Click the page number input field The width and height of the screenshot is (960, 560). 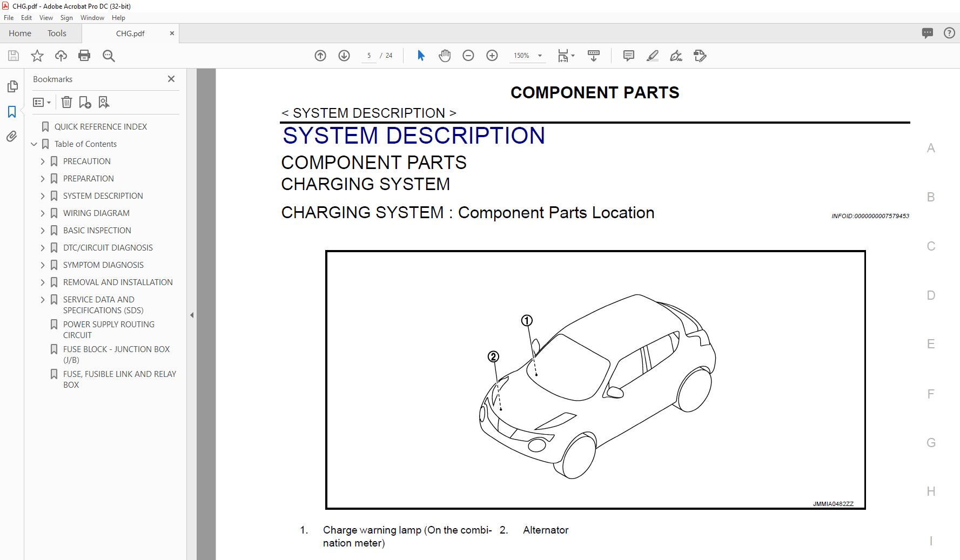(369, 56)
